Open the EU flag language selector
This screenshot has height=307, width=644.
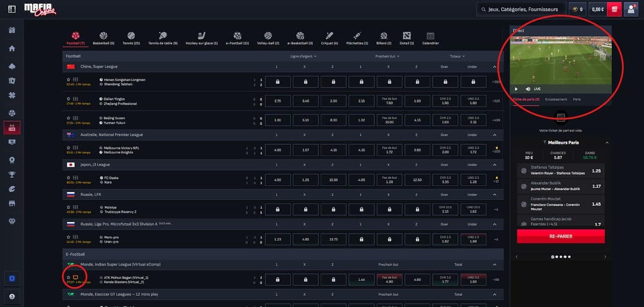point(12,278)
